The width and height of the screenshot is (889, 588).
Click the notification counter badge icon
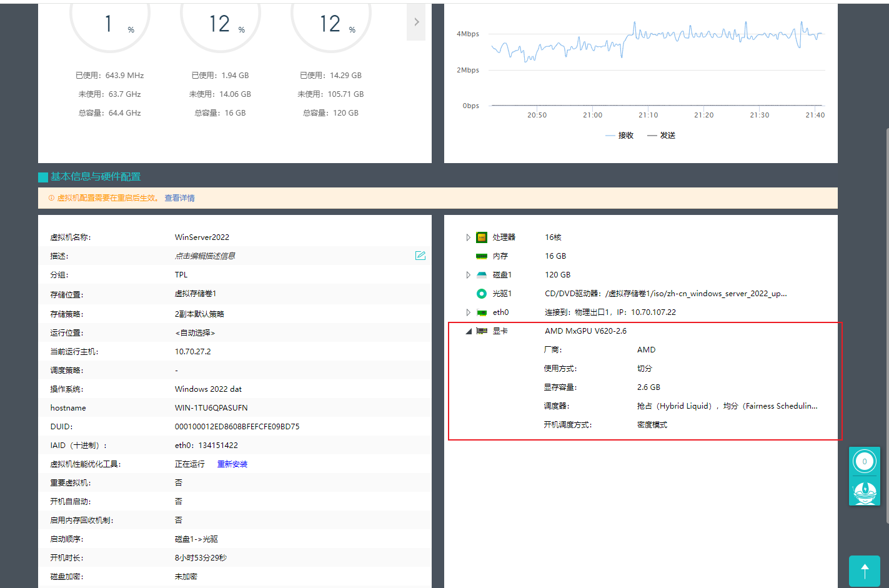click(x=865, y=462)
